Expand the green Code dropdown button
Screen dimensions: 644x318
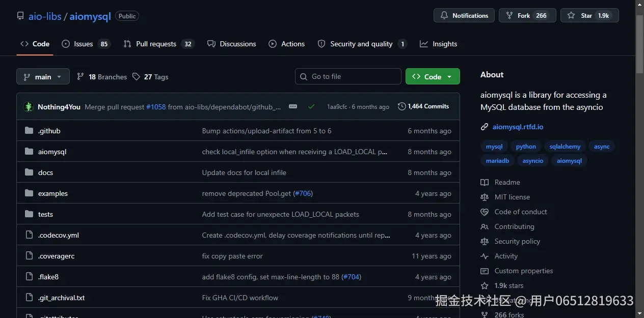pos(433,76)
